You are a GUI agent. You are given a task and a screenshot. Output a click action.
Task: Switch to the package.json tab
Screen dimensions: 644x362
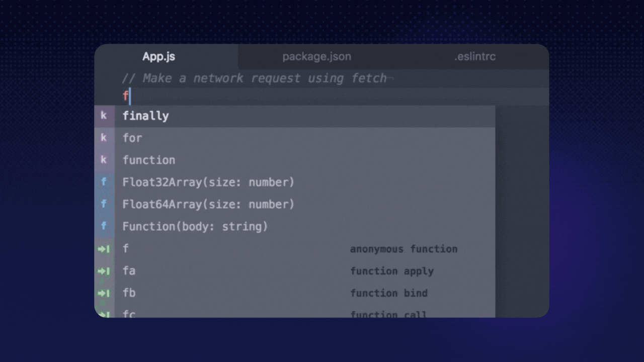click(316, 56)
